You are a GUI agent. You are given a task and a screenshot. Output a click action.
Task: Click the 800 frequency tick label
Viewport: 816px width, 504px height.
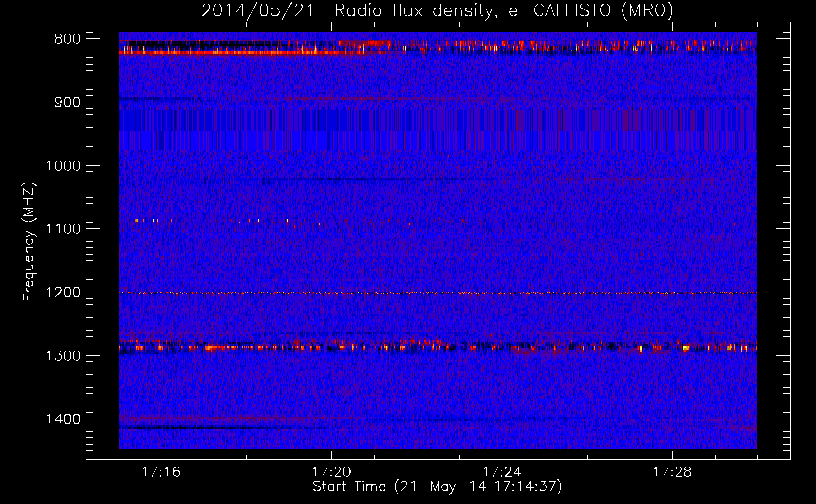point(68,39)
